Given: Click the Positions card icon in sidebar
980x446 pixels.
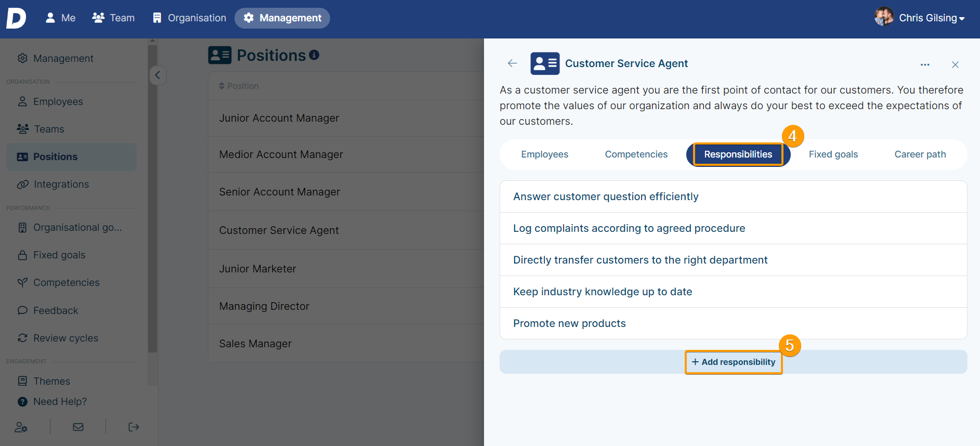Looking at the screenshot, I should (x=22, y=157).
